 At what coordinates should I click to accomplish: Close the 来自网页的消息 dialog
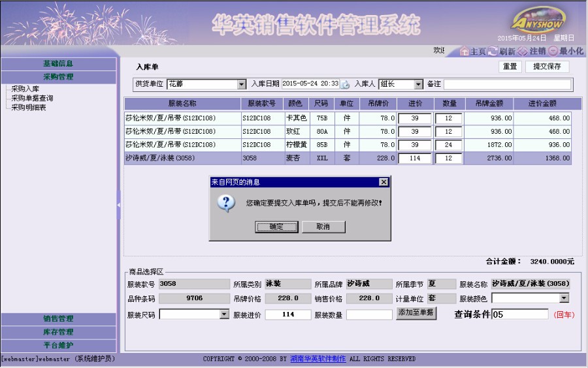pyautogui.click(x=384, y=182)
